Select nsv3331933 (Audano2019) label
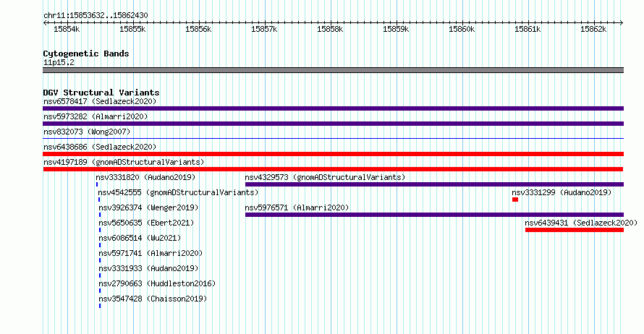Viewport: 644px width, 334px height. (148, 268)
